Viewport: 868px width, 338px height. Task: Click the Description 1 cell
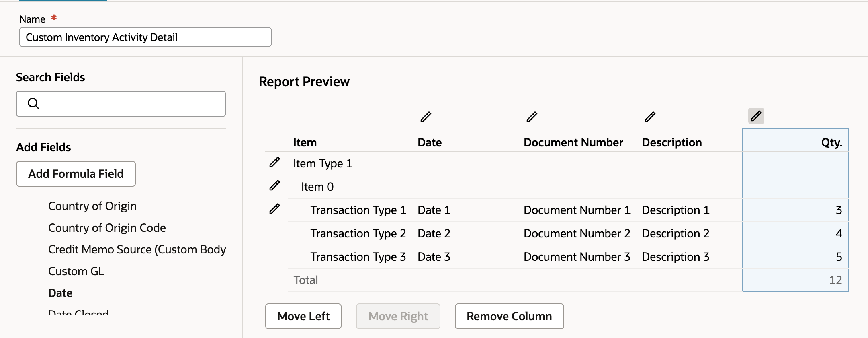[676, 210]
